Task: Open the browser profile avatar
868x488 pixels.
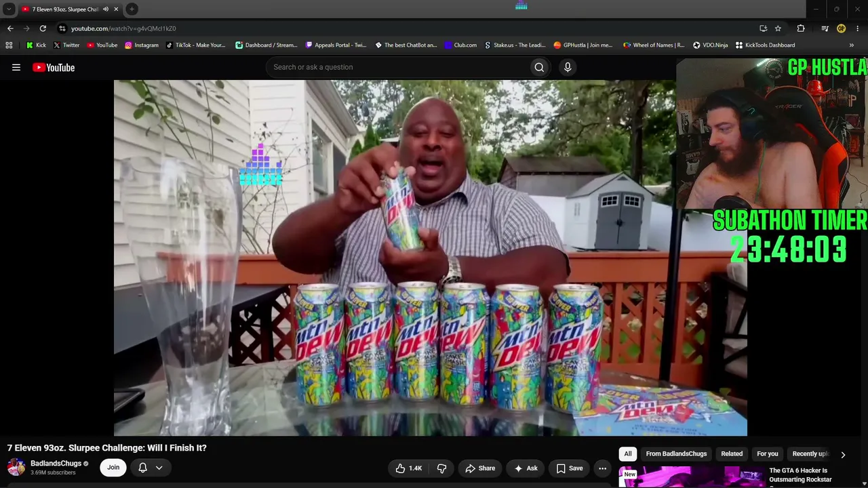Action: [x=841, y=28]
